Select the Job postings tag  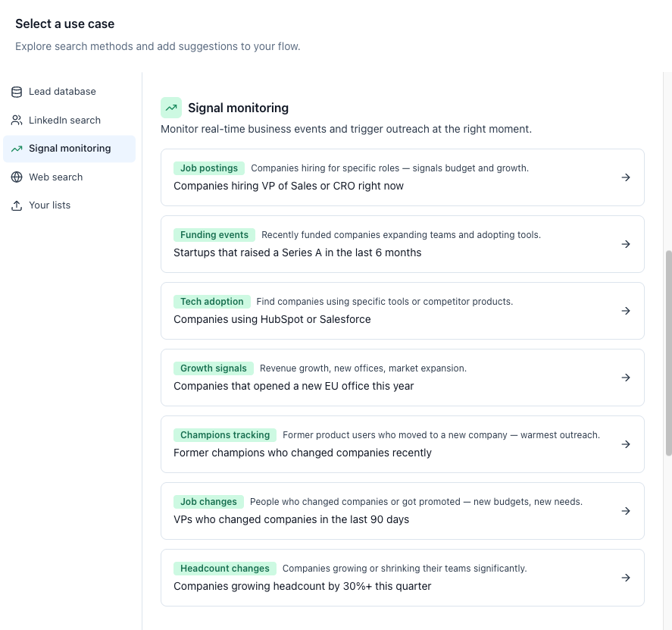[x=208, y=168]
